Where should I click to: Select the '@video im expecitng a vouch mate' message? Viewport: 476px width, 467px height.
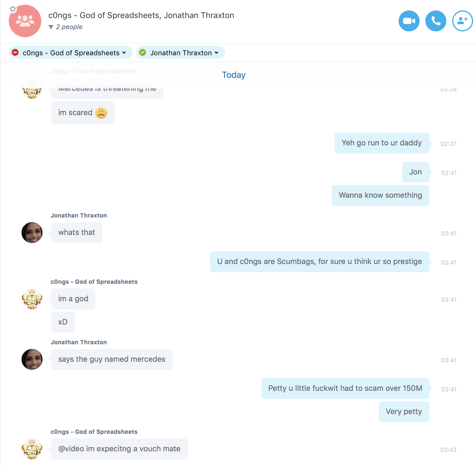click(x=120, y=449)
